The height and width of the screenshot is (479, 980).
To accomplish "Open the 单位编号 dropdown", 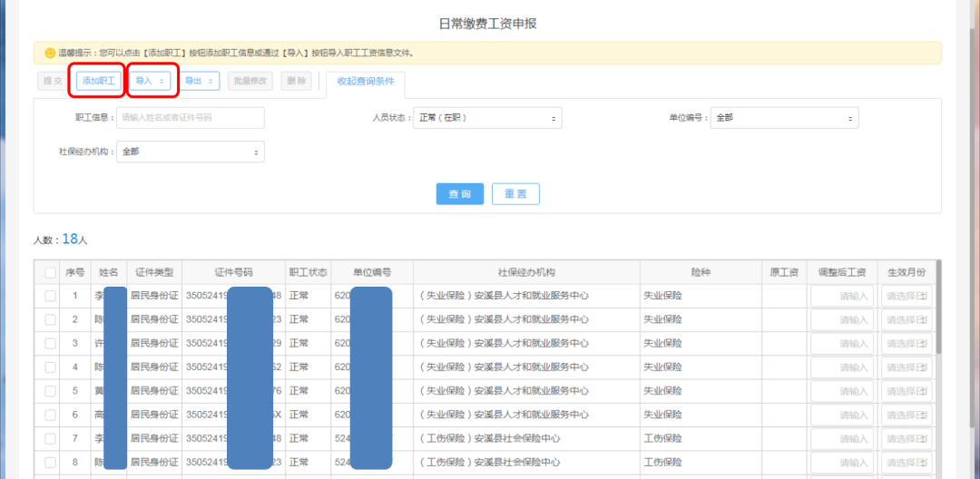I will [x=784, y=117].
